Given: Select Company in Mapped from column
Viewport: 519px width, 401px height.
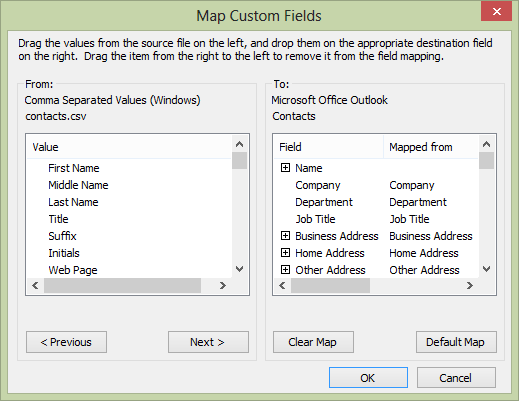Looking at the screenshot, I should (412, 185).
